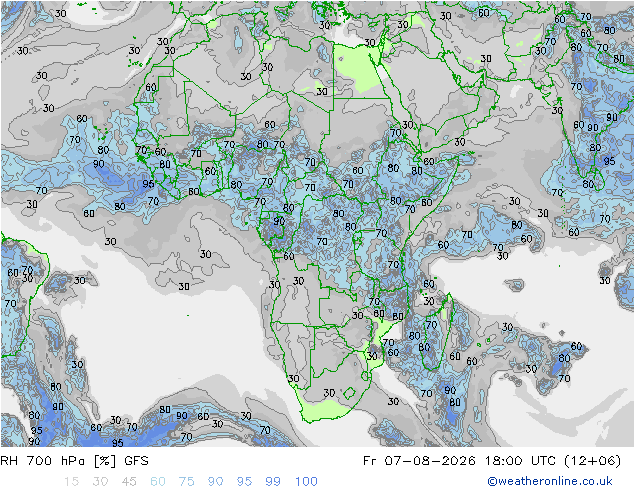Screen dimensions: 634x490
Task: Select the map title RH 700 hPa [%] GFS
Action: (74, 461)
